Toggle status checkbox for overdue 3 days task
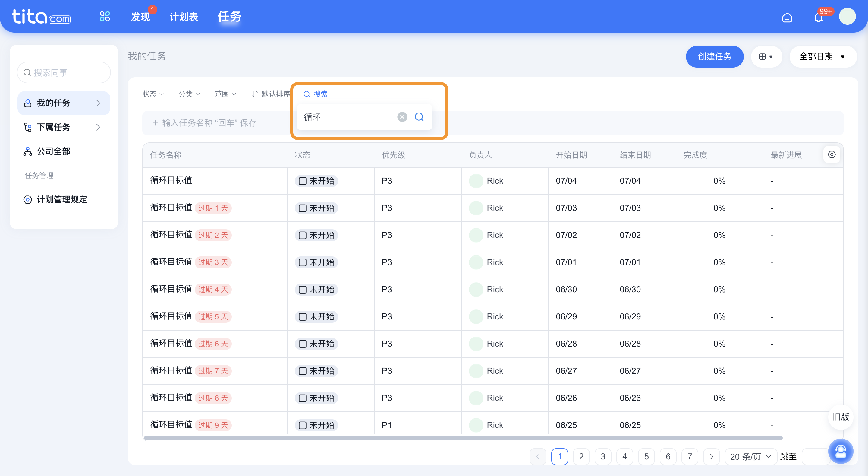Viewport: 868px width, 476px height. 303,262
